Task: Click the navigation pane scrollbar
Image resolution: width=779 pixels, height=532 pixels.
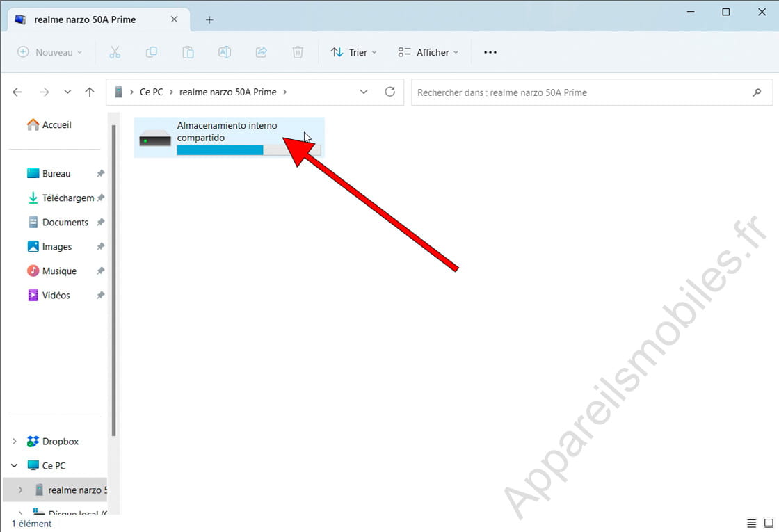Action: 114,281
